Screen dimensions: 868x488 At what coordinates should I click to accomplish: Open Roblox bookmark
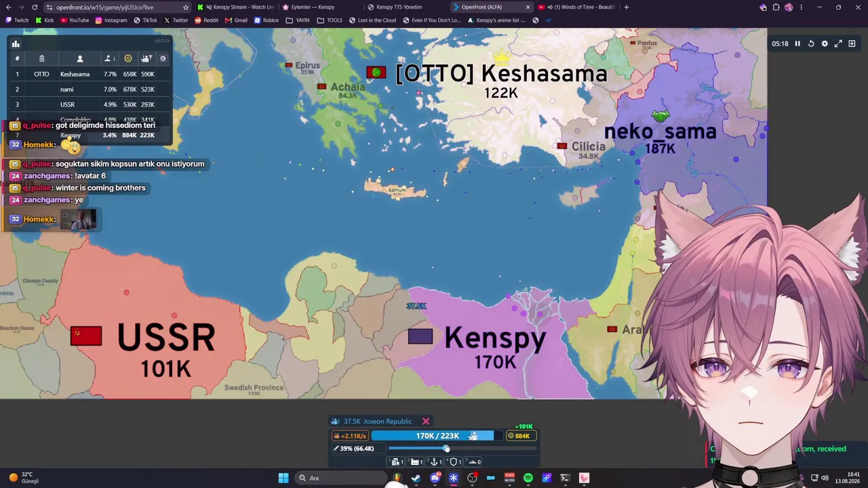pyautogui.click(x=267, y=20)
